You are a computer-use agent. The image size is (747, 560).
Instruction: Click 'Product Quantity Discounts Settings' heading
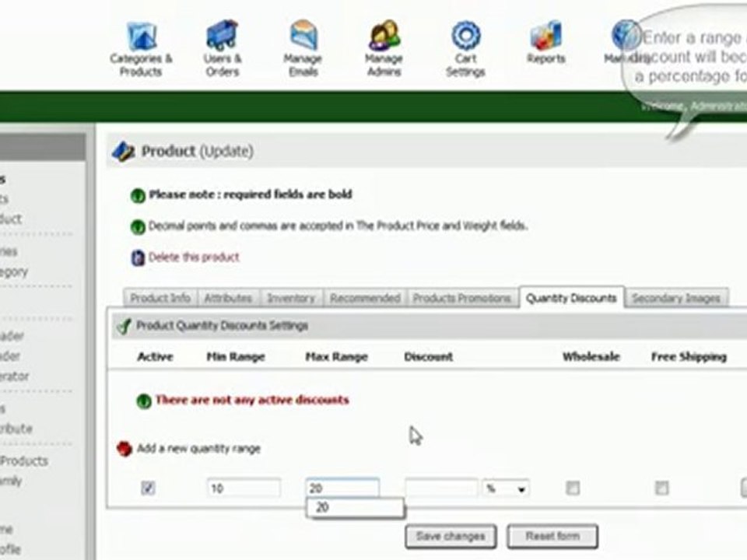tap(222, 326)
